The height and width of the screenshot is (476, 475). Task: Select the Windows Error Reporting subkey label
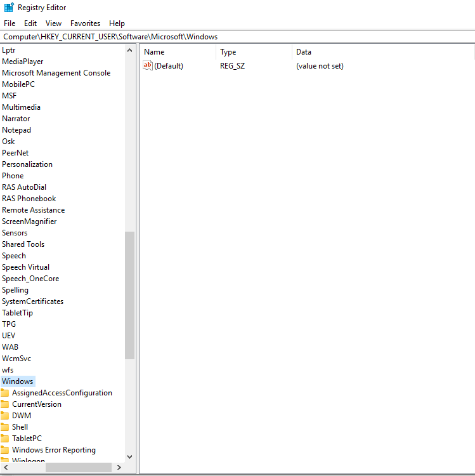point(54,450)
